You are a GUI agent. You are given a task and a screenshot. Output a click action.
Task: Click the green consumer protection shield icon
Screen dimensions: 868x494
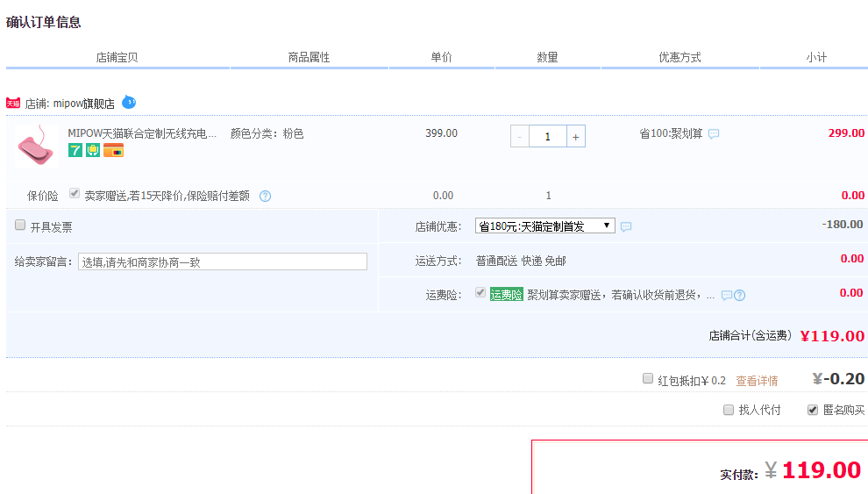point(93,150)
